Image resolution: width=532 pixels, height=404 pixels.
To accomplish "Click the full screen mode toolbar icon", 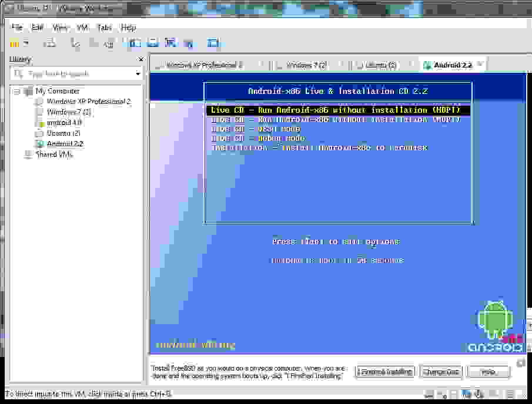I will click(x=135, y=43).
